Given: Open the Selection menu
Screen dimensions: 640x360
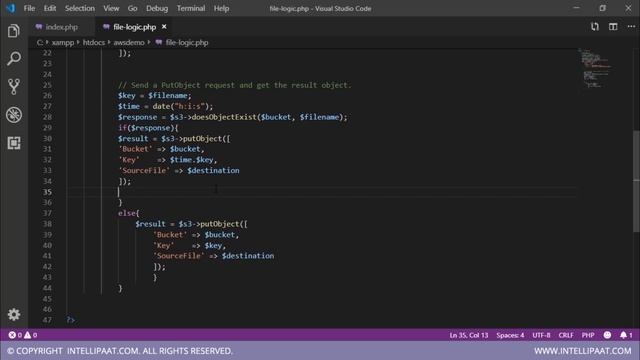Looking at the screenshot, I should (80, 8).
